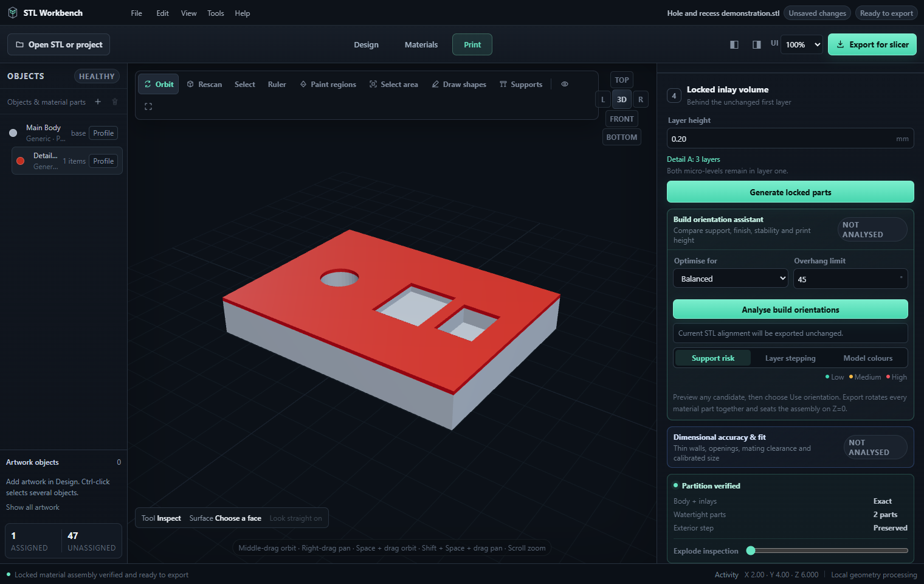
Task: Activate the Orbit tool
Action: [159, 84]
